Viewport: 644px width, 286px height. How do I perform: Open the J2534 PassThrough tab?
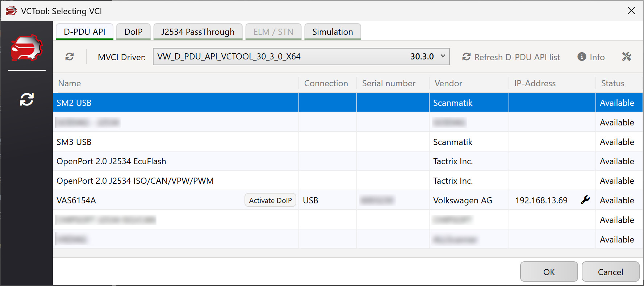(x=198, y=32)
